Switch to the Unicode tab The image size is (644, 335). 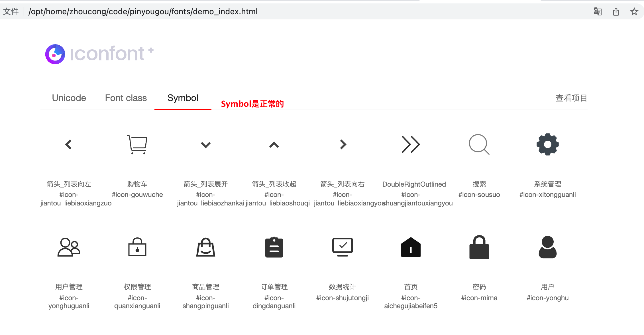coord(69,98)
